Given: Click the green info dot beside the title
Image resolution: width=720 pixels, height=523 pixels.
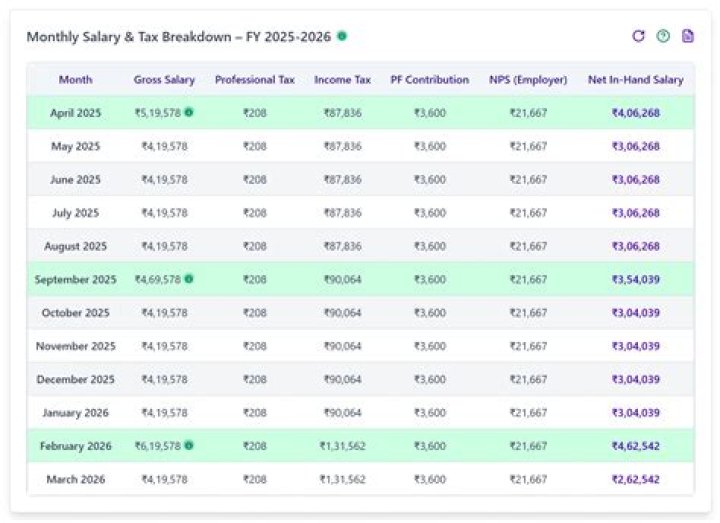Looking at the screenshot, I should pos(342,36).
